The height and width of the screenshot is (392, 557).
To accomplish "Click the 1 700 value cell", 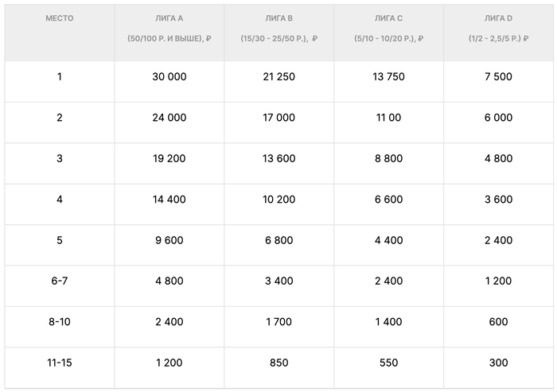I will coord(278,322).
